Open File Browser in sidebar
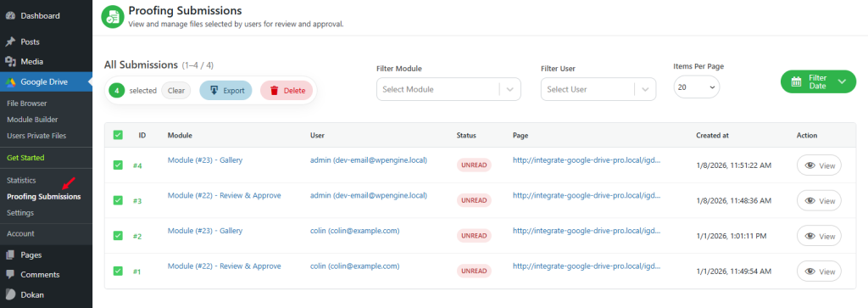 point(27,104)
